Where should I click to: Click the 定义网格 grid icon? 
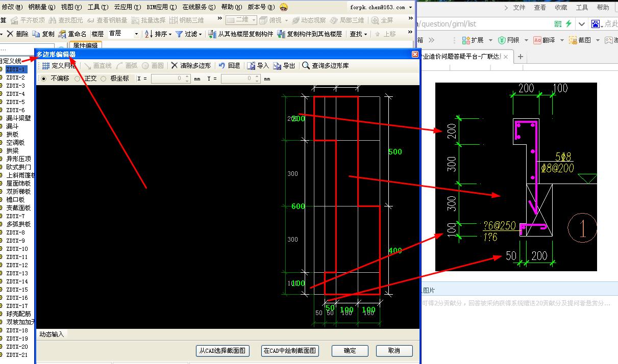46,66
